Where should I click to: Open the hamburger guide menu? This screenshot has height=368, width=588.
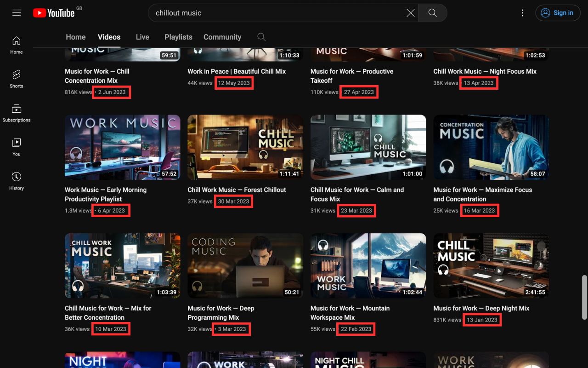pyautogui.click(x=17, y=13)
